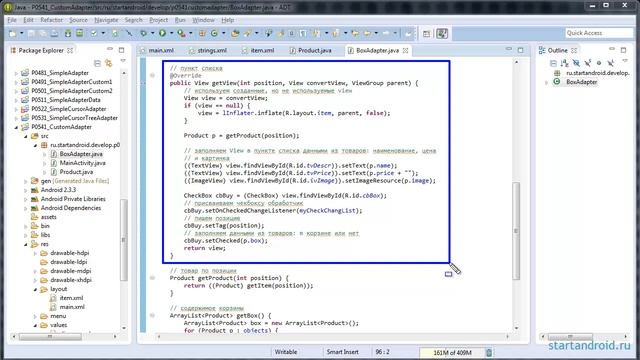
Task: Collapse the src folder
Action: (x=26, y=136)
